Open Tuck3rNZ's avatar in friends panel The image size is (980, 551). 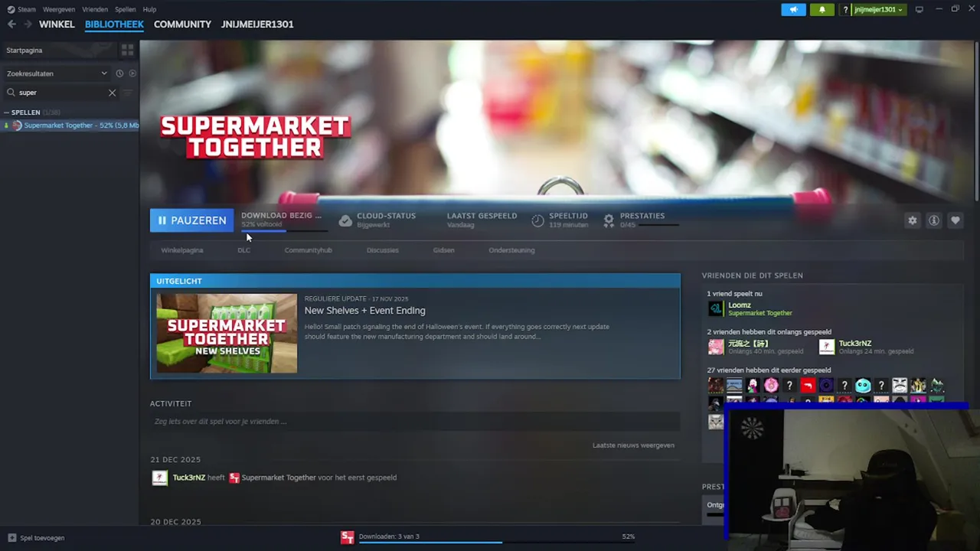click(x=826, y=347)
